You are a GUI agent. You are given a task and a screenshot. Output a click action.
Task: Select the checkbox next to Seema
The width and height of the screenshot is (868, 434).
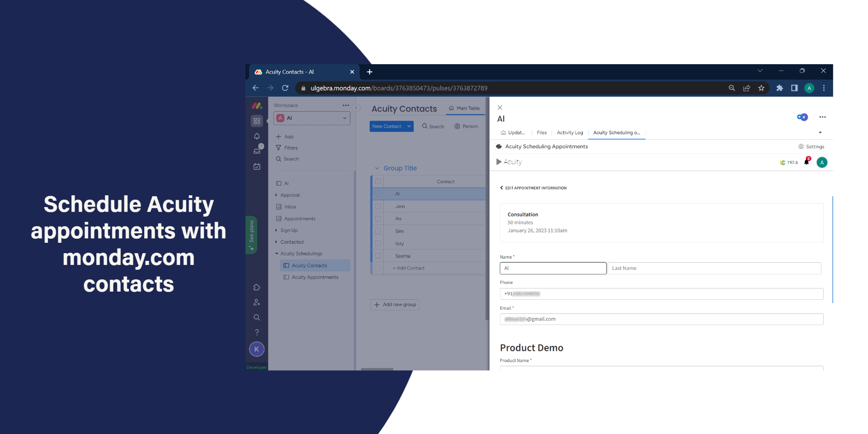click(x=378, y=256)
